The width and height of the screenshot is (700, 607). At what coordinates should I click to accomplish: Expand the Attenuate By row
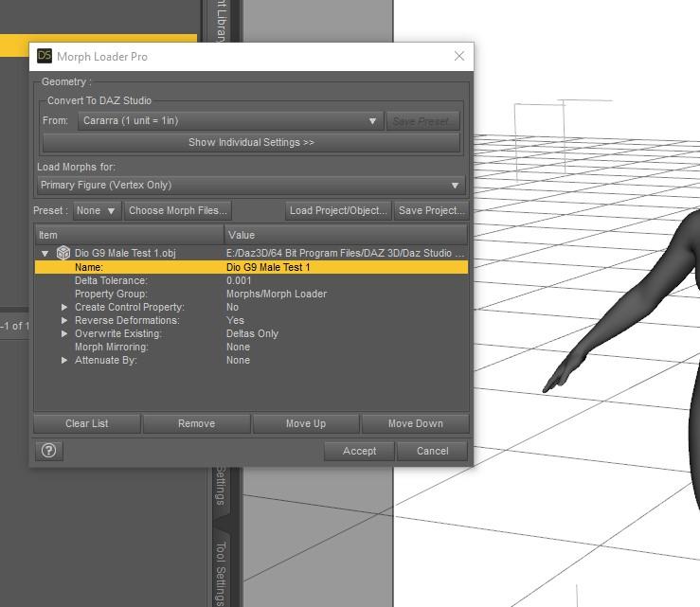tap(64, 360)
